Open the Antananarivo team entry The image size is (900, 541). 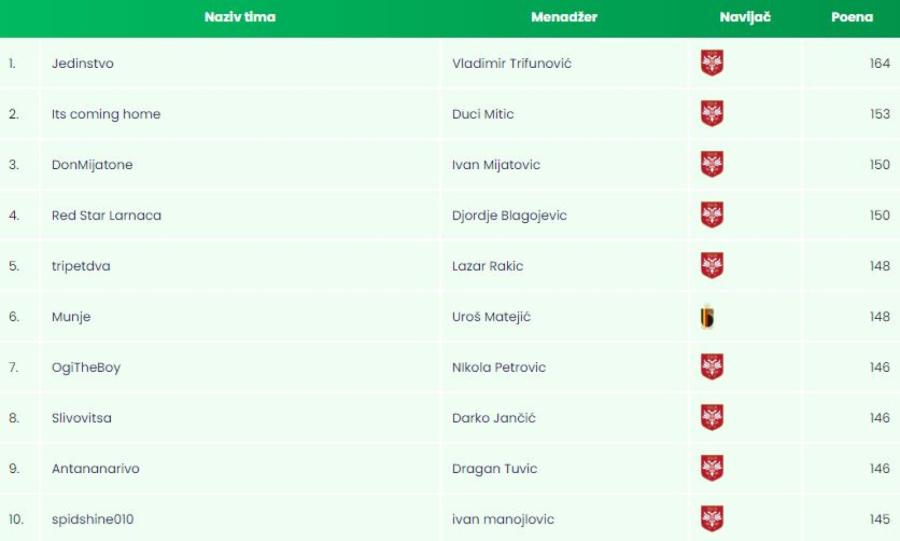96,468
